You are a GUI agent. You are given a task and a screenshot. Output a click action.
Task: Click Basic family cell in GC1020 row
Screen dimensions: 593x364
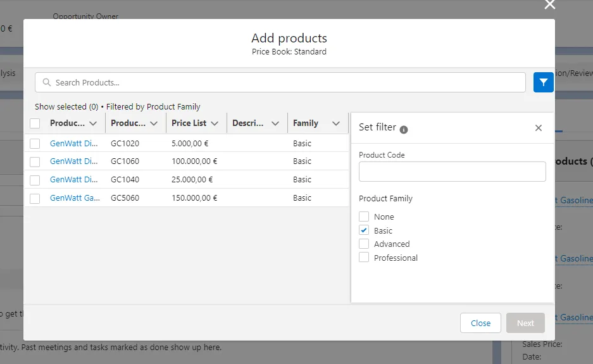pos(302,144)
